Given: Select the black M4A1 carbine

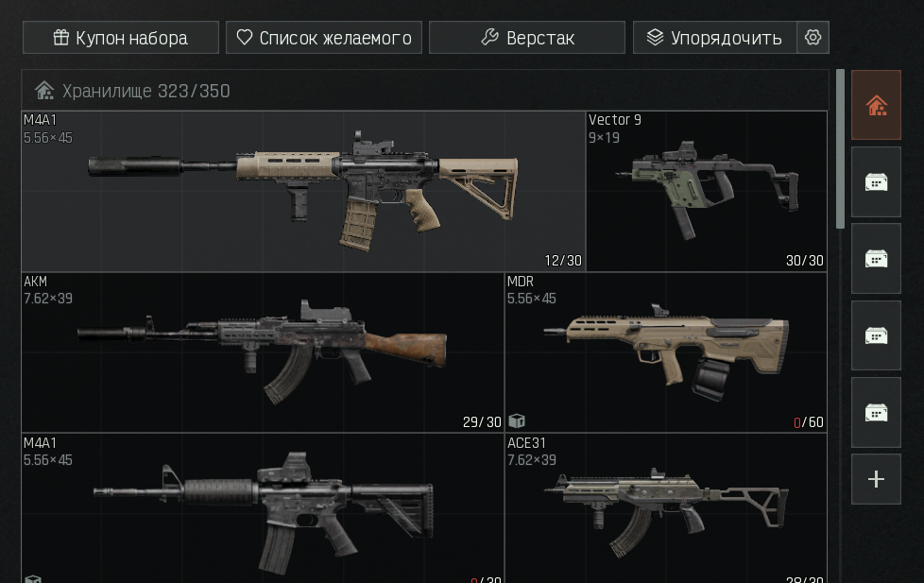Looking at the screenshot, I should (x=263, y=508).
